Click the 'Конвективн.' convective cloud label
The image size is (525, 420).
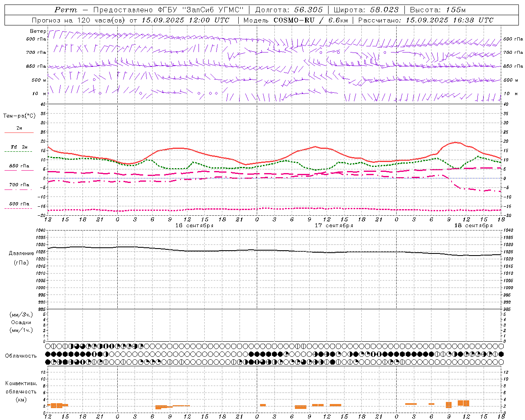point(21,383)
